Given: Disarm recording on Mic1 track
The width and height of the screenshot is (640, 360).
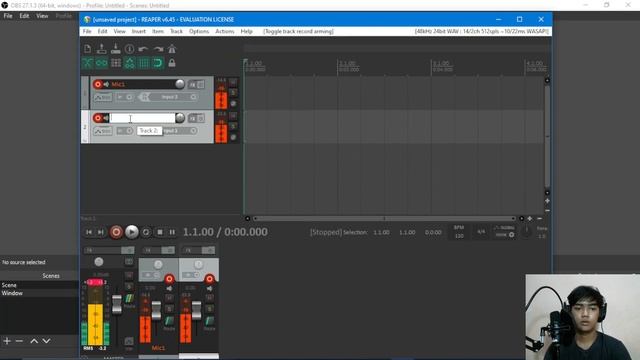Looking at the screenshot, I should click(x=98, y=84).
